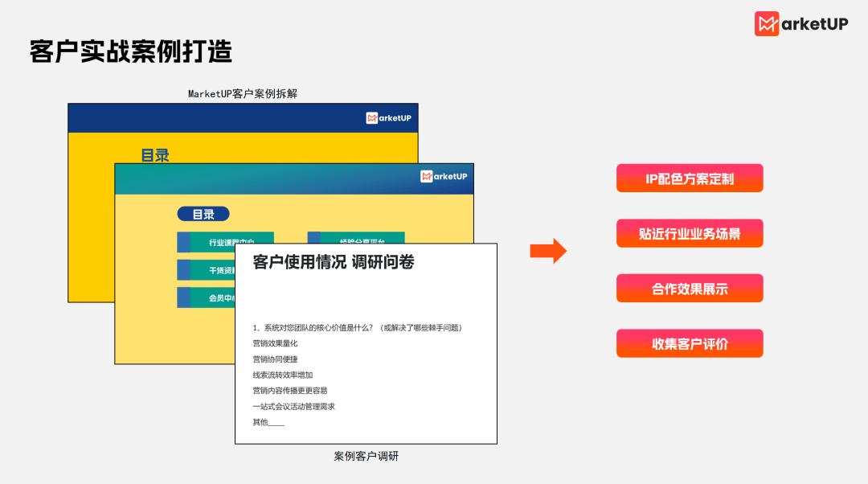Image resolution: width=868 pixels, height=484 pixels.
Task: Click the orange right-pointing arrow
Action: tap(548, 251)
